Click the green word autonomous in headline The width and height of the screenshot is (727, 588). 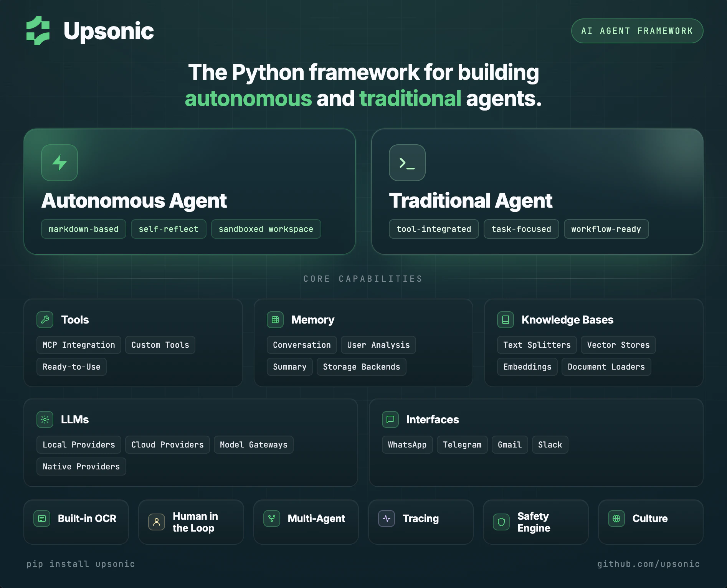248,99
